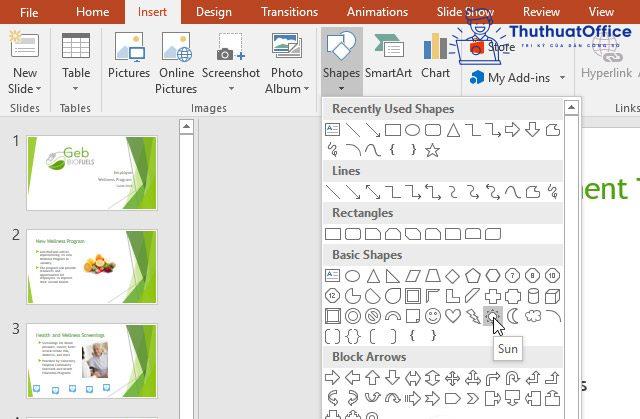Select the Sun shape in Basic Shapes
The image size is (640, 419).
click(x=493, y=316)
